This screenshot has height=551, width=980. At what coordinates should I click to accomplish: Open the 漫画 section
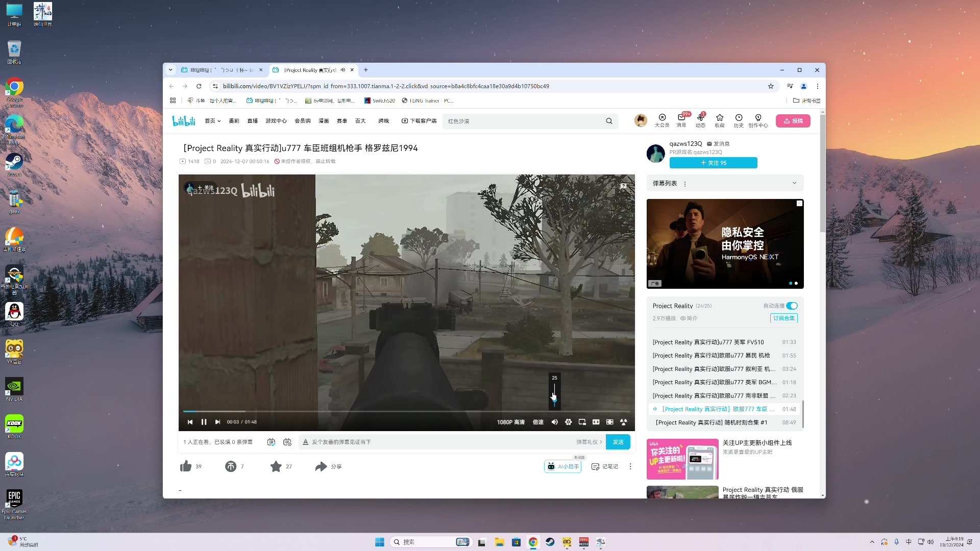pos(324,121)
